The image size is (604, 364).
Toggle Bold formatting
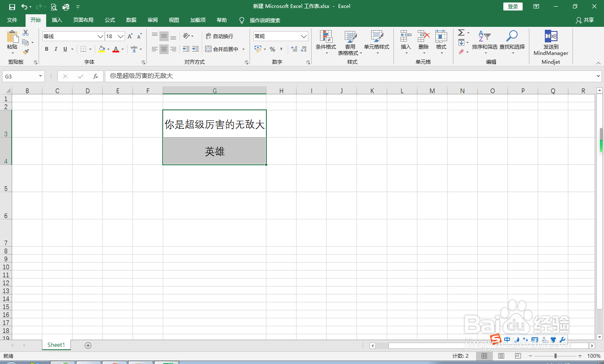[47, 49]
